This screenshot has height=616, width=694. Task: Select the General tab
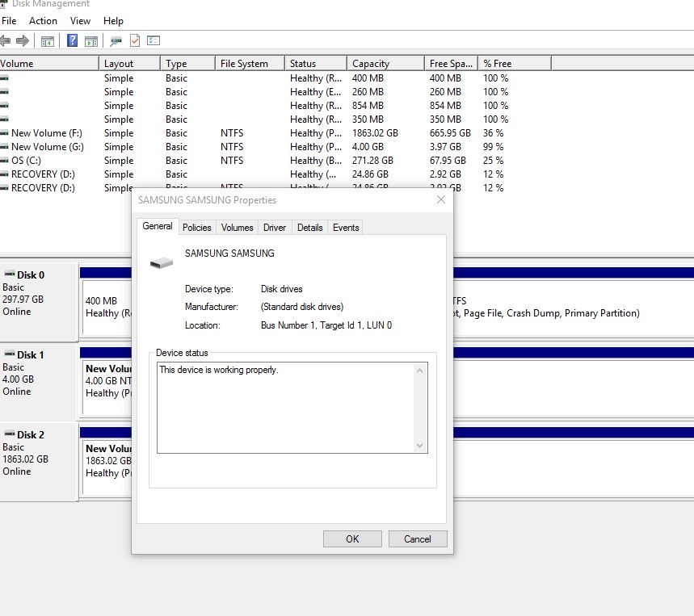(158, 226)
